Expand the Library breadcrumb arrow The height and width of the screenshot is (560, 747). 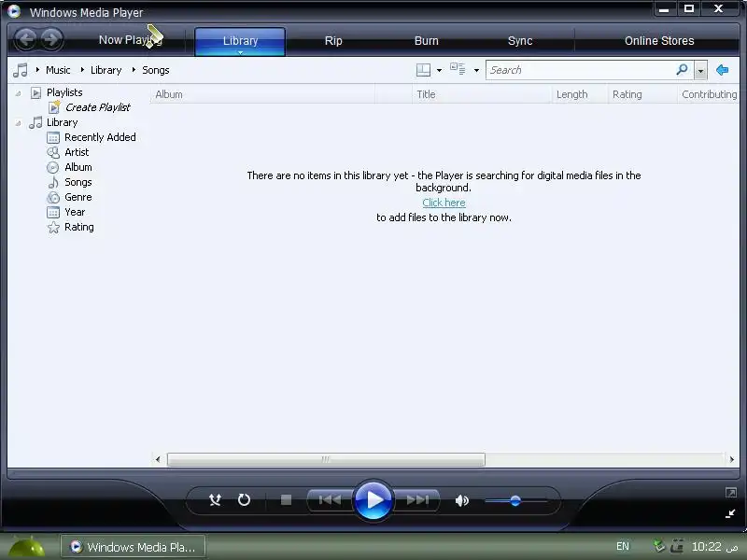[x=82, y=70]
